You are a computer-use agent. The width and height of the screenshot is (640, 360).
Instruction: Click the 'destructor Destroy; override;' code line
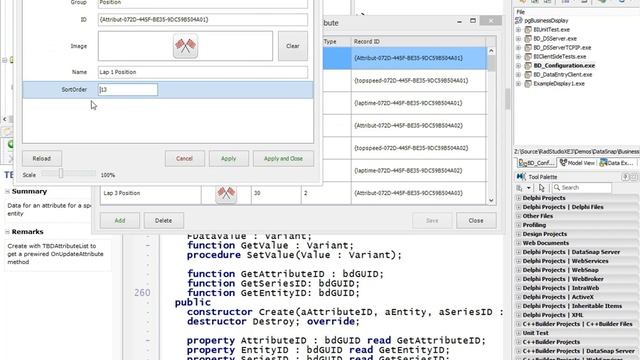[273, 322]
